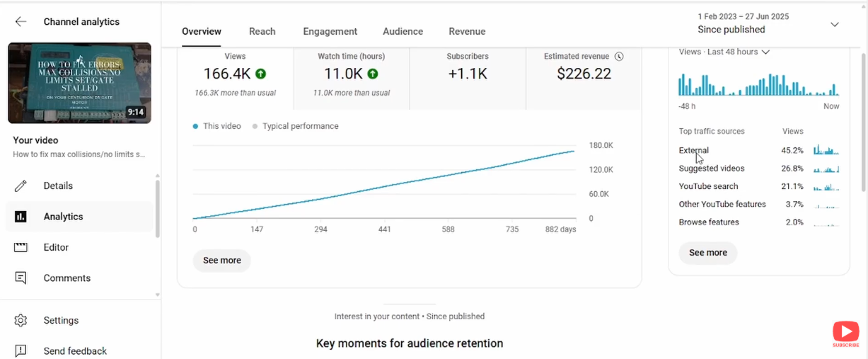This screenshot has width=868, height=359.
Task: Switch to the Reach tab
Action: pos(262,31)
